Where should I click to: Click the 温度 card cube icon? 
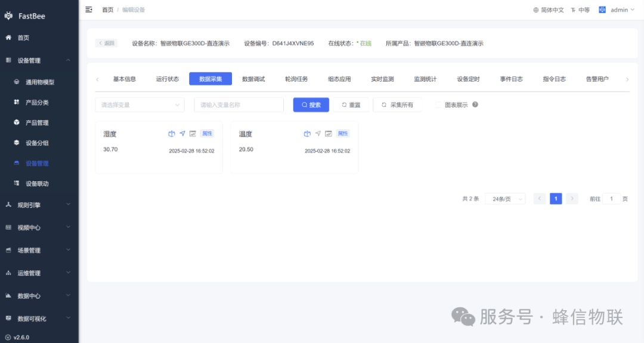[x=307, y=134]
